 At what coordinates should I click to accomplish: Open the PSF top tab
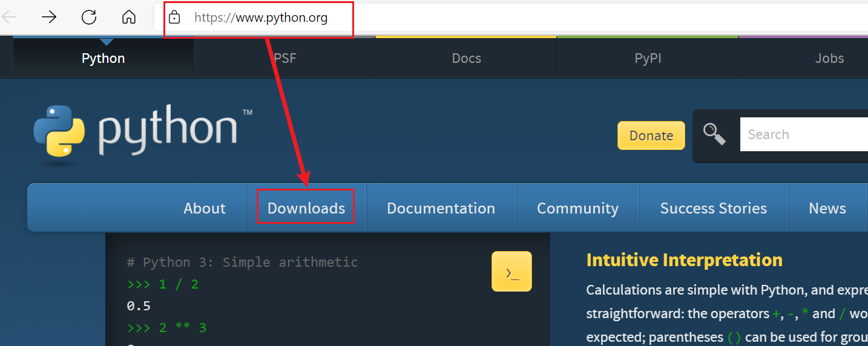coord(284,58)
